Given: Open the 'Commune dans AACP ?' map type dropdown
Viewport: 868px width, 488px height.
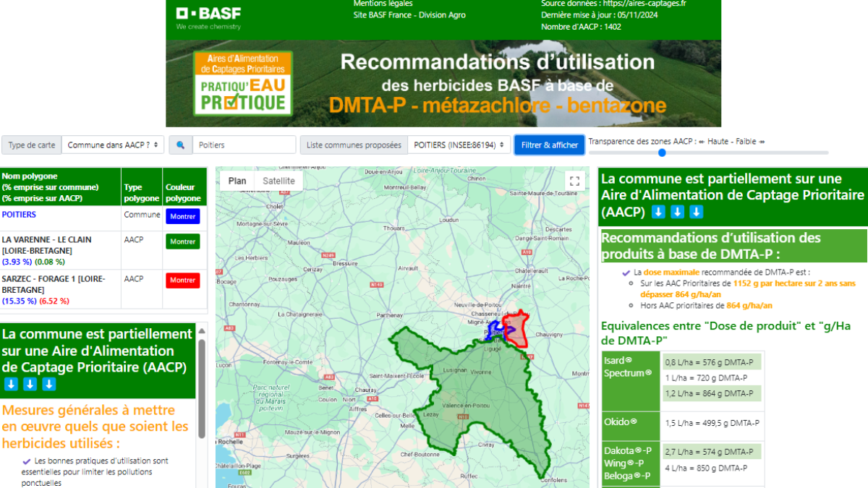Looking at the screenshot, I should pyautogui.click(x=113, y=145).
